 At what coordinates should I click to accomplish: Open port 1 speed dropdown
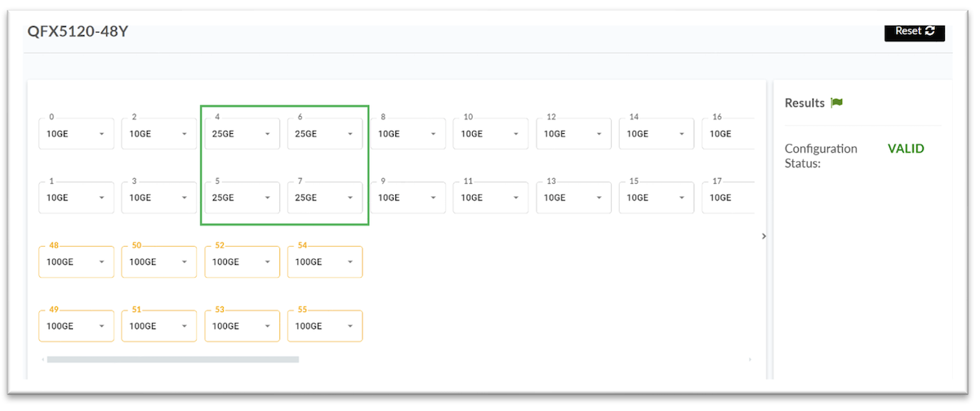pyautogui.click(x=77, y=198)
